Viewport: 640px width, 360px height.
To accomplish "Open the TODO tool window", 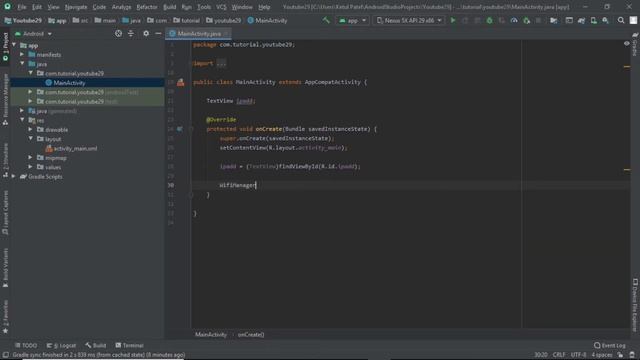I will (x=26, y=345).
